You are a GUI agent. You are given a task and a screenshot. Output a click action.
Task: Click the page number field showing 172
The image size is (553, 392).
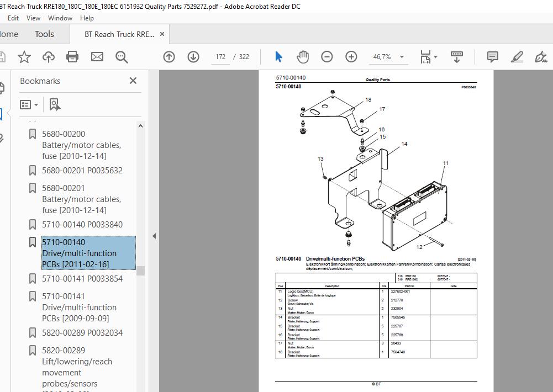click(x=220, y=57)
